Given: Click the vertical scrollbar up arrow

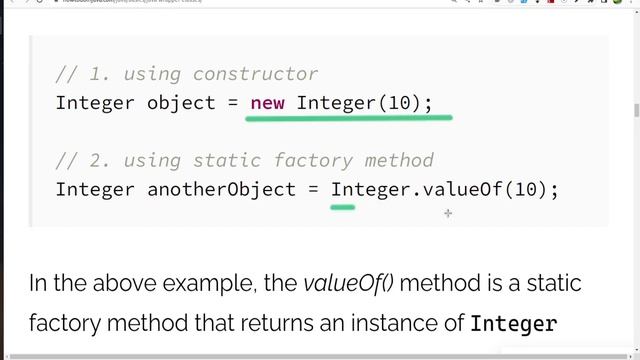Looking at the screenshot, I should pyautogui.click(x=636, y=12).
